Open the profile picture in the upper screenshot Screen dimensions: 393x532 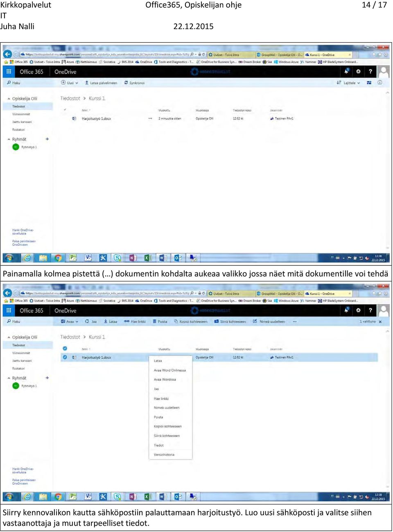(384, 71)
